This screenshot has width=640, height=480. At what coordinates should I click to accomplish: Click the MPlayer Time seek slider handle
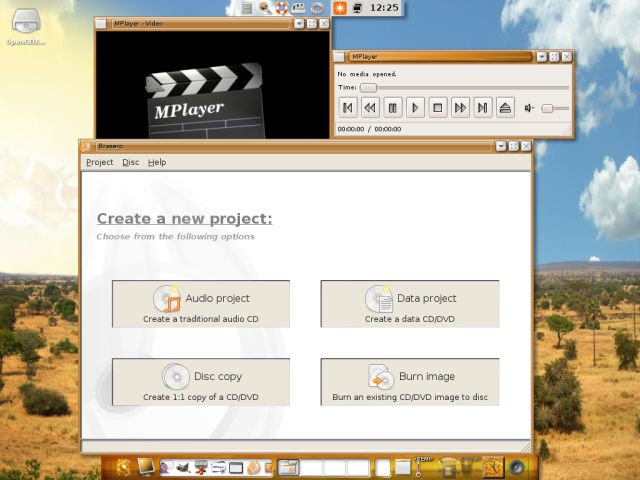368,88
